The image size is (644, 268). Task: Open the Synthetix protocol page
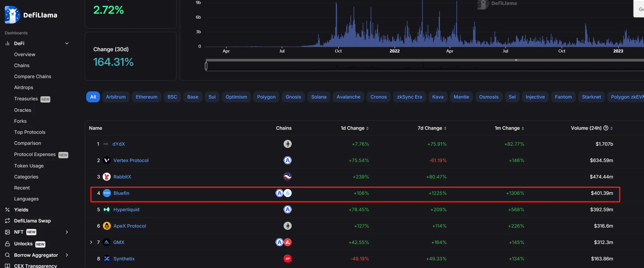point(124,259)
